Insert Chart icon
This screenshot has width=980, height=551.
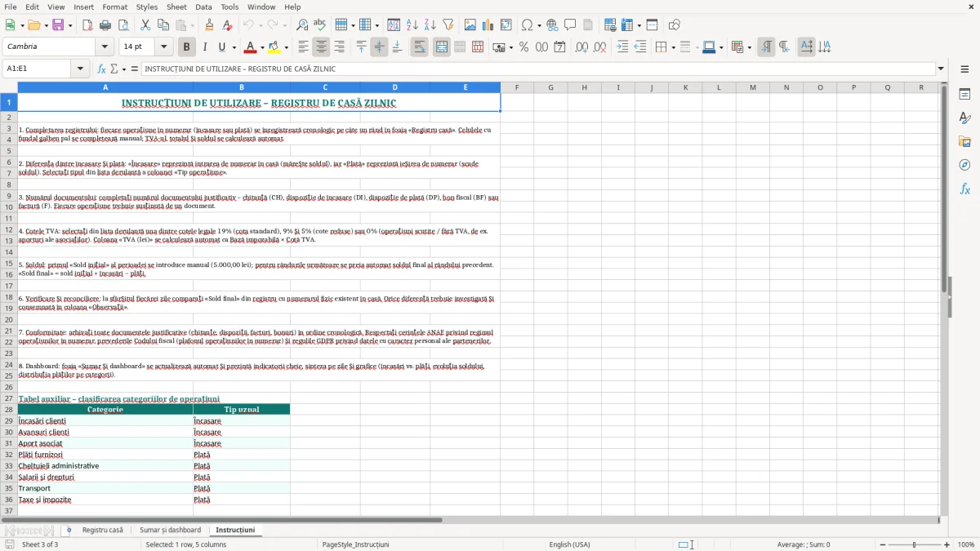(488, 25)
